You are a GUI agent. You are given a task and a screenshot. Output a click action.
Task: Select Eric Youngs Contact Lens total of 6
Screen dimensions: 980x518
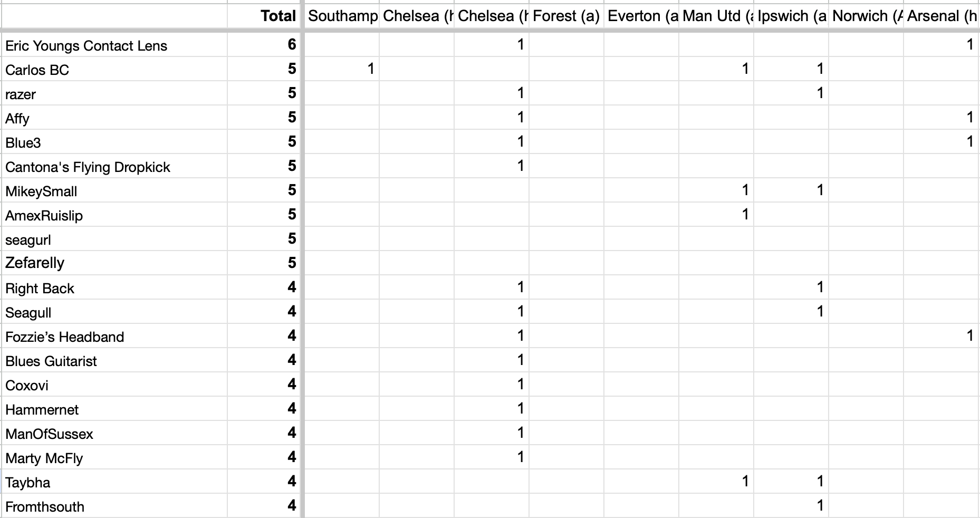pos(263,45)
